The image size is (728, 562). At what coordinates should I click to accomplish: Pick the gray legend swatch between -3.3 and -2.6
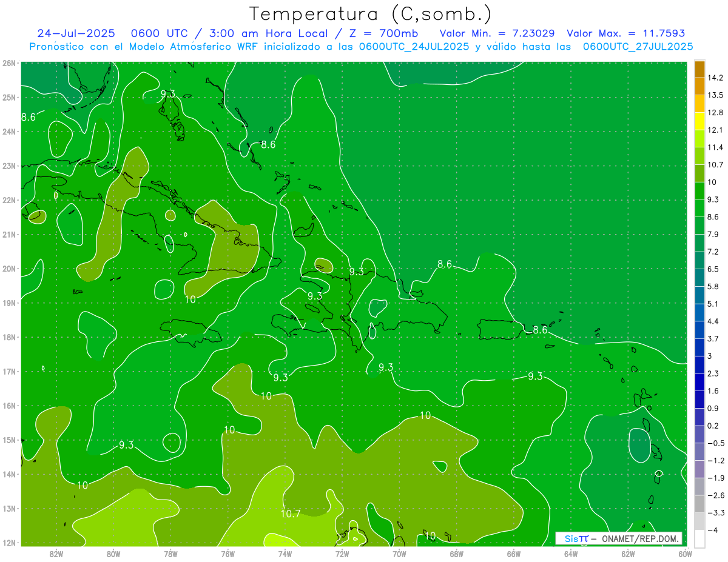click(x=699, y=504)
